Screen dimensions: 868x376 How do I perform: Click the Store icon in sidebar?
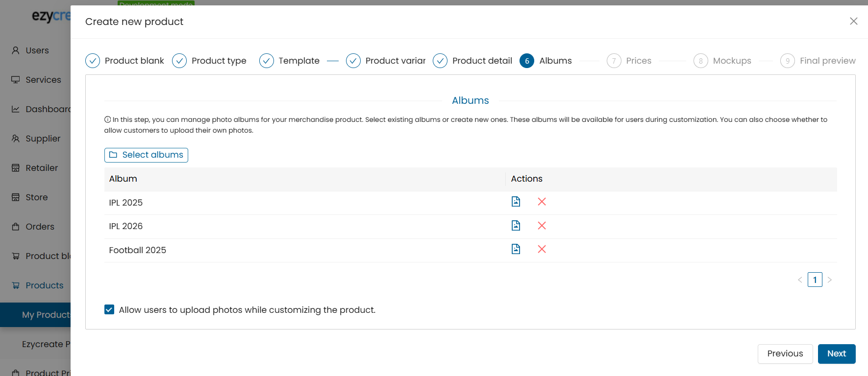coord(16,197)
